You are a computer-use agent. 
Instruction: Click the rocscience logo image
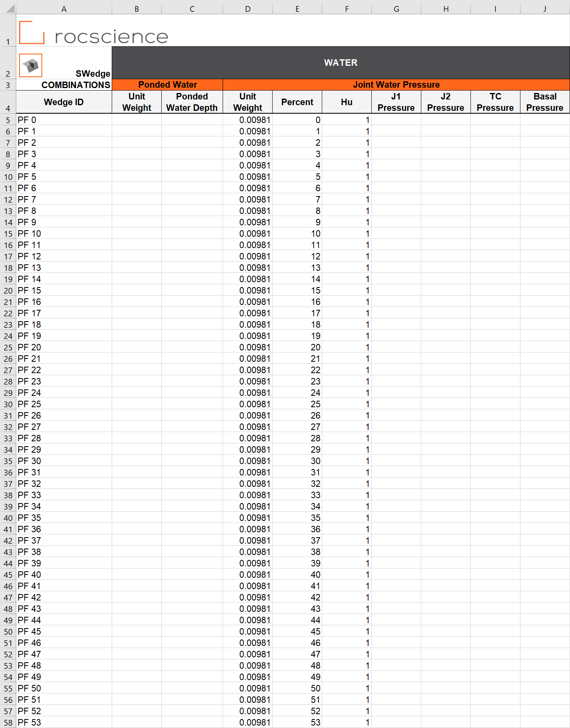[94, 33]
